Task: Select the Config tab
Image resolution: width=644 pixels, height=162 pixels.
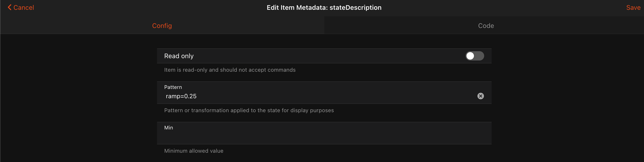Action: pyautogui.click(x=162, y=26)
